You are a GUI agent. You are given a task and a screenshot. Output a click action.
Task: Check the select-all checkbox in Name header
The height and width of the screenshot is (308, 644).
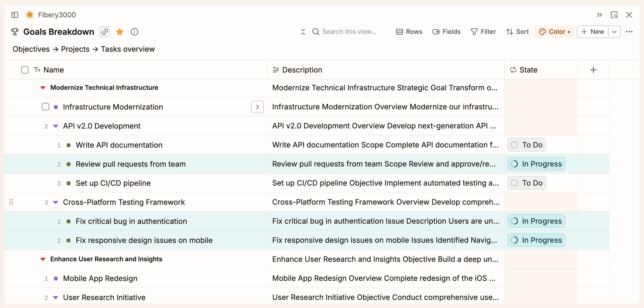coord(25,70)
